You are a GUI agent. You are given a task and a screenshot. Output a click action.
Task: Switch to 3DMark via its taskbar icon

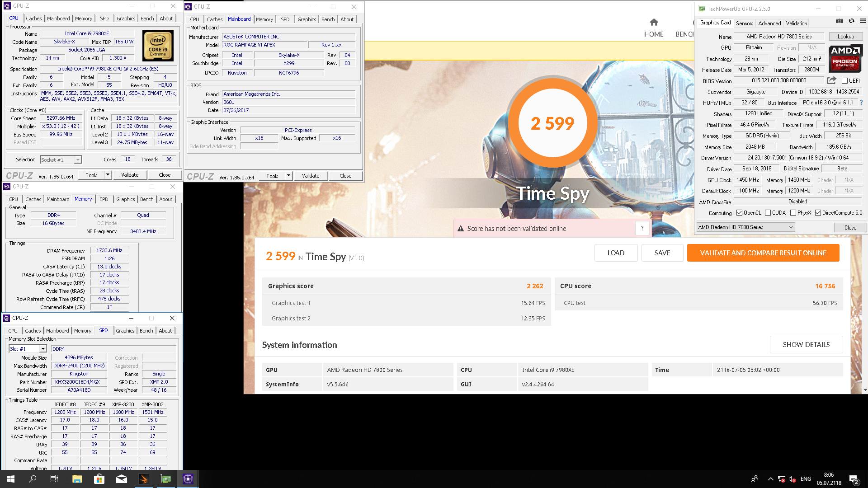point(144,479)
